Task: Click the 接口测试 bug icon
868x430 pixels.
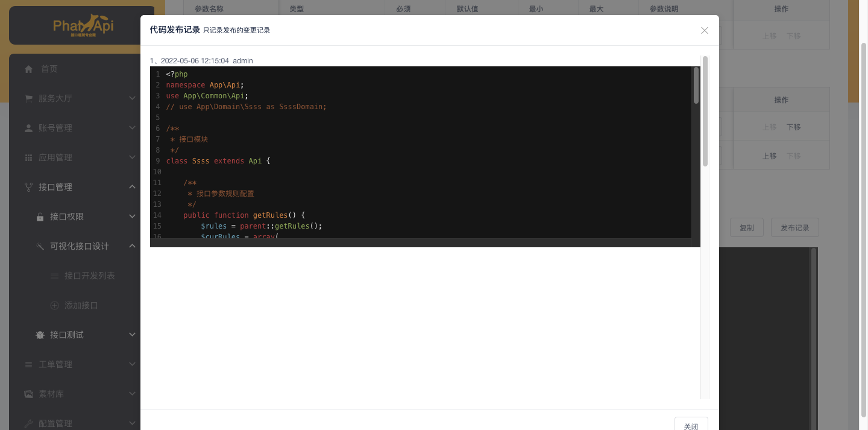Action: [40, 335]
